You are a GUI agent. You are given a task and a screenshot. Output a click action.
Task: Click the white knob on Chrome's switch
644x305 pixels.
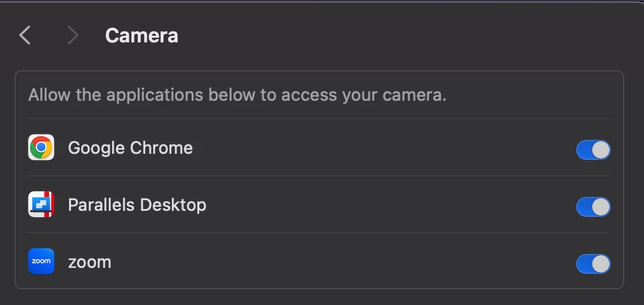click(601, 150)
